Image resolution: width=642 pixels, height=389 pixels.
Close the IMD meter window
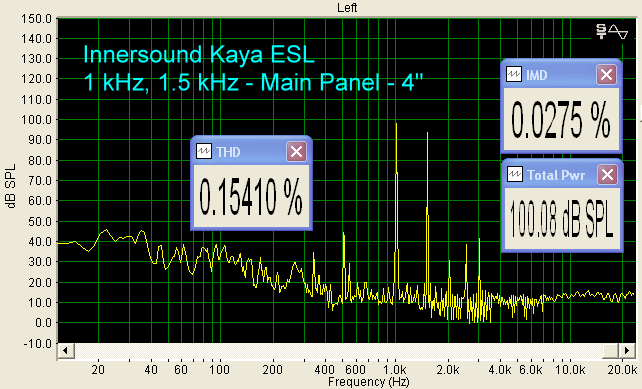click(x=606, y=75)
